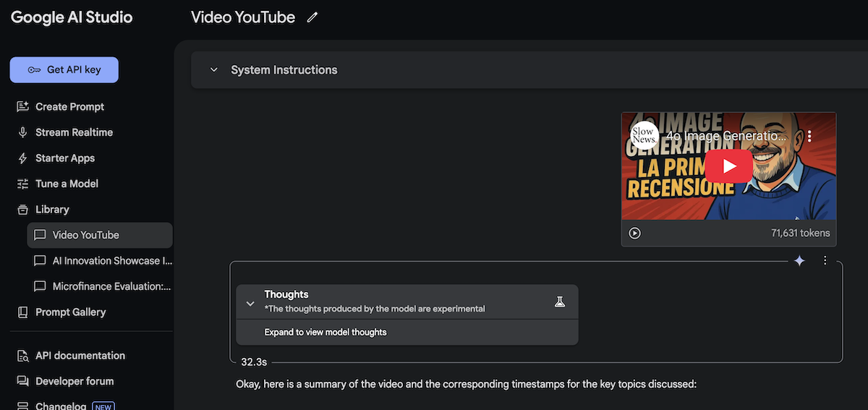This screenshot has height=410, width=868.
Task: Click the Developer forum chat icon
Action: pos(23,381)
